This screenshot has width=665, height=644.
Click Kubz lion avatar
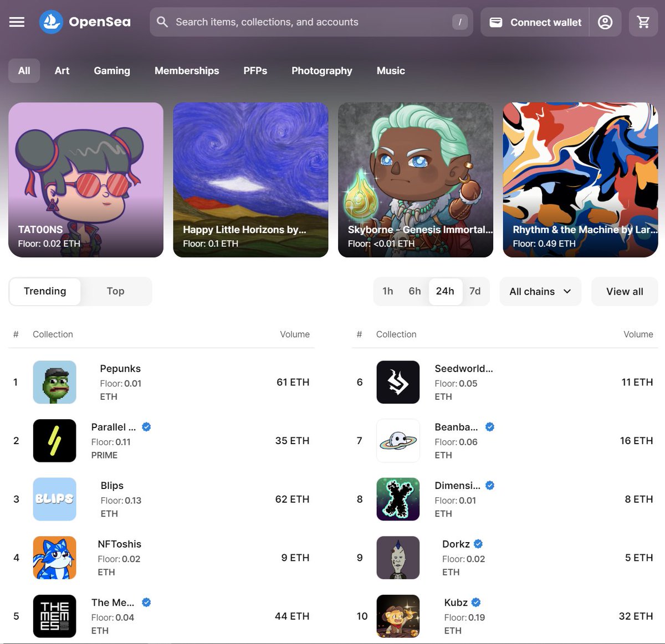click(398, 616)
